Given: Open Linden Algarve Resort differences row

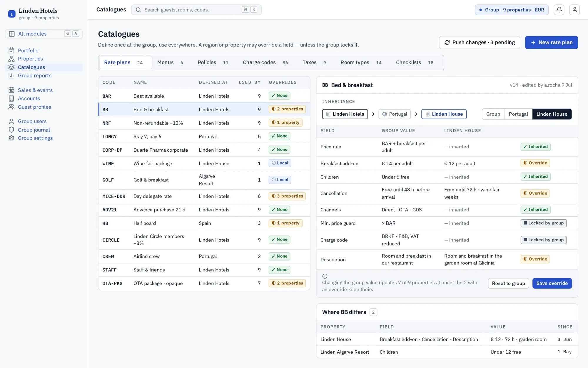Looking at the screenshot, I should point(447,352).
